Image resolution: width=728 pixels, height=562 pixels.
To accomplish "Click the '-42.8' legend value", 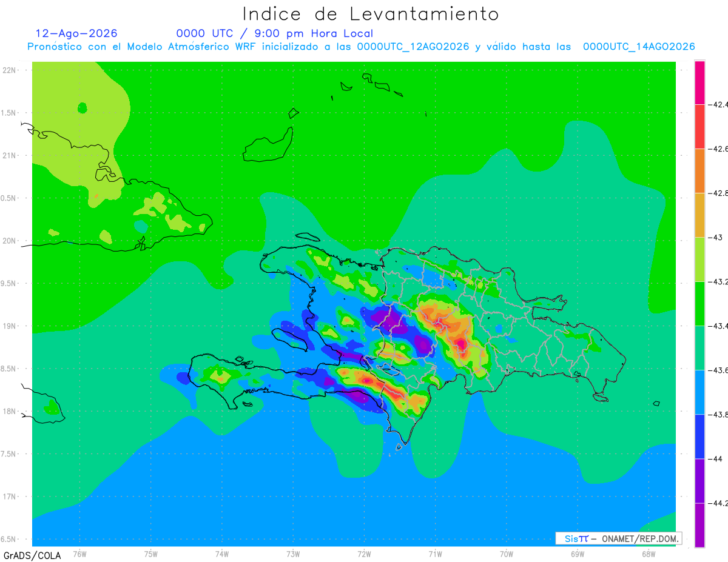I will tap(718, 193).
